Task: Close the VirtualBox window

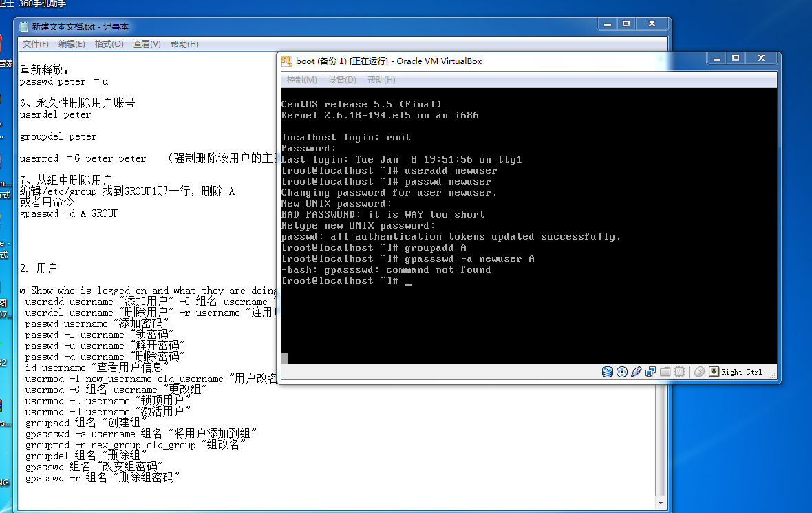Action: 761,59
